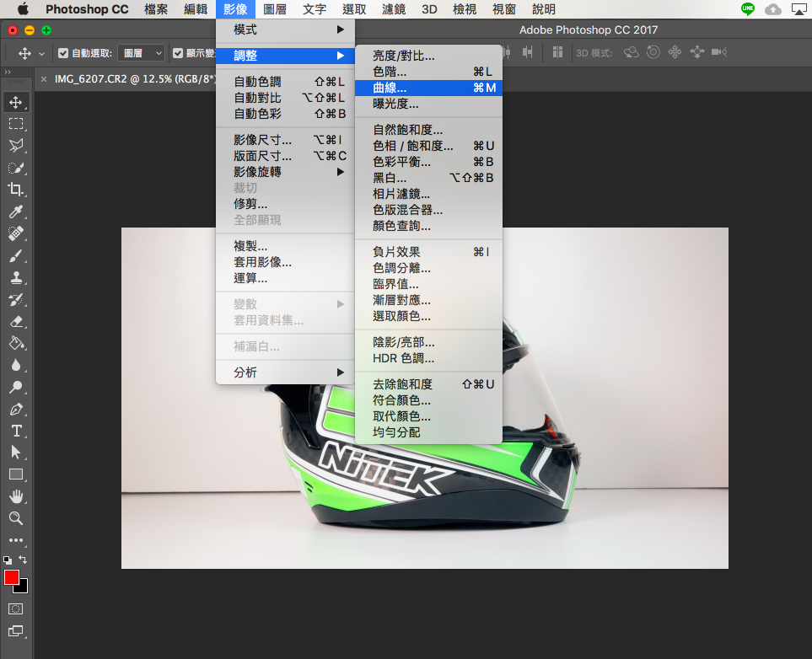Open the 圖層 menu in menu bar
Viewport: 812px width, 659px height.
click(x=275, y=9)
